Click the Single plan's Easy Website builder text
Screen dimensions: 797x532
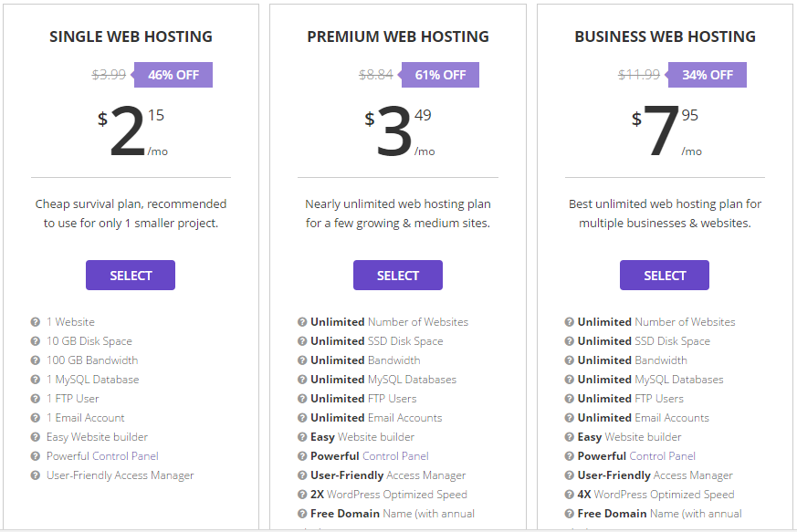click(x=97, y=437)
